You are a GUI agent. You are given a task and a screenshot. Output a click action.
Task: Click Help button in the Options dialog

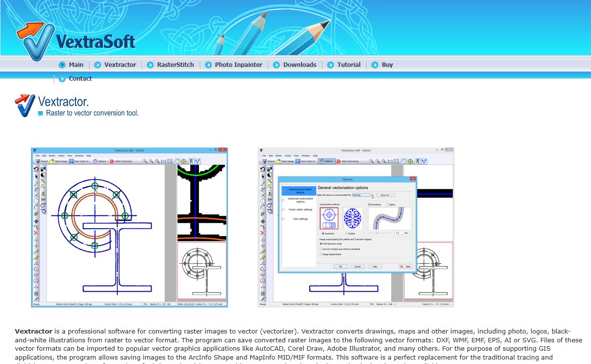click(x=375, y=267)
